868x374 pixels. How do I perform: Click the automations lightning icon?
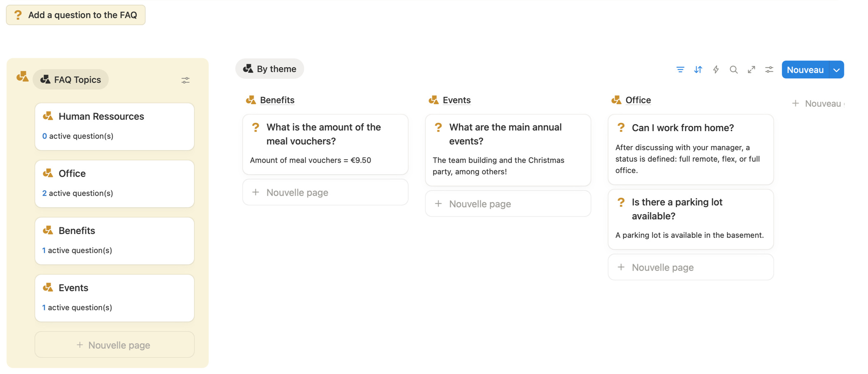716,70
